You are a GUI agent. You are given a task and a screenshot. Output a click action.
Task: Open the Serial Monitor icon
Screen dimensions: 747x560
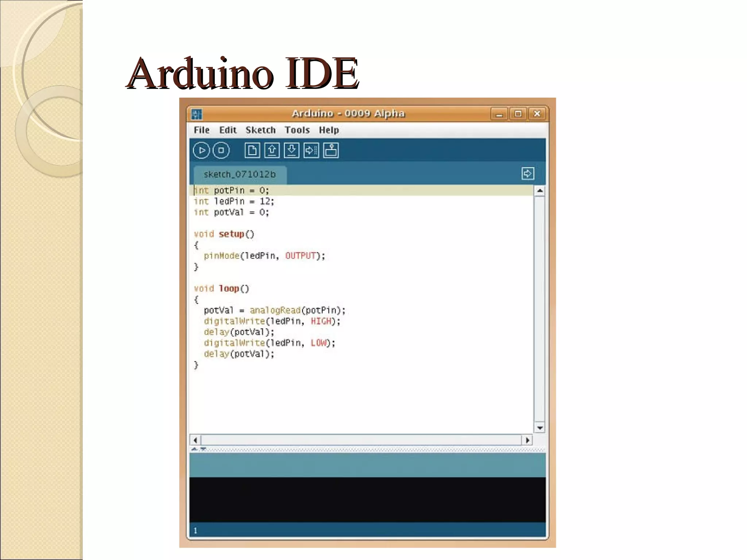pyautogui.click(x=331, y=150)
